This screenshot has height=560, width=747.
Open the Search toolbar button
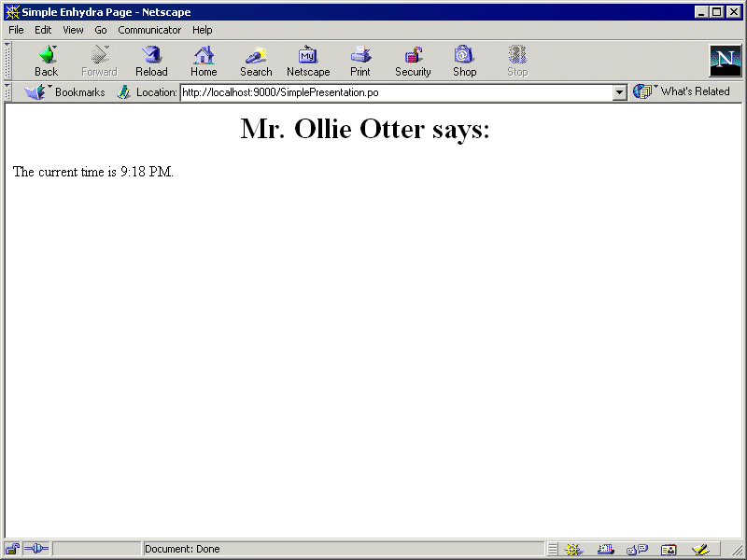256,61
